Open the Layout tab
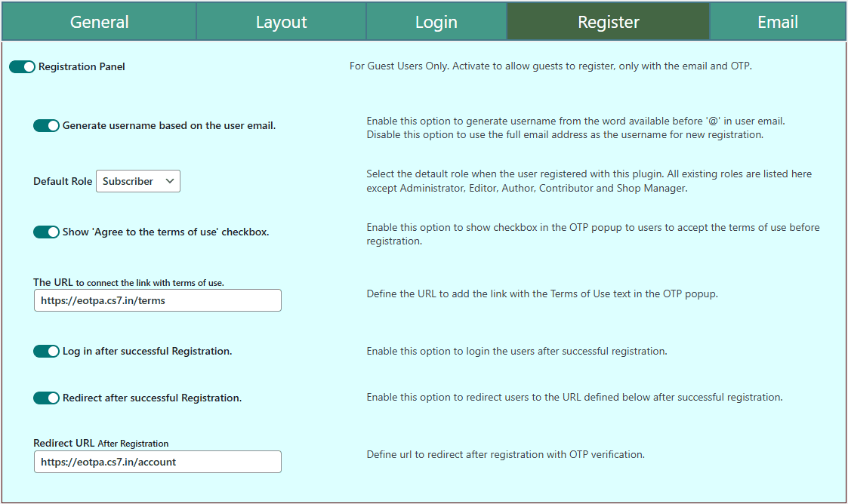848x504 pixels. tap(281, 22)
